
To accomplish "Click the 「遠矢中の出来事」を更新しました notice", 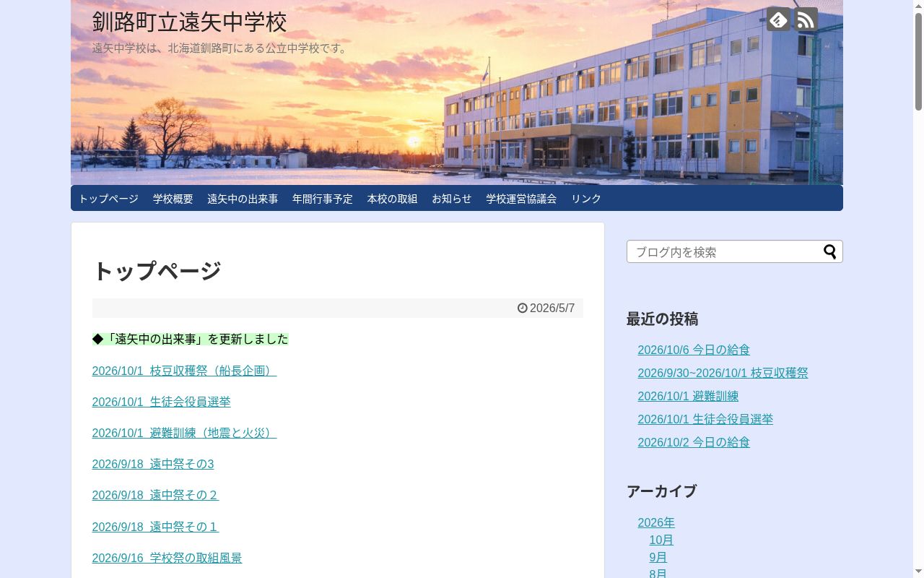I will 190,339.
